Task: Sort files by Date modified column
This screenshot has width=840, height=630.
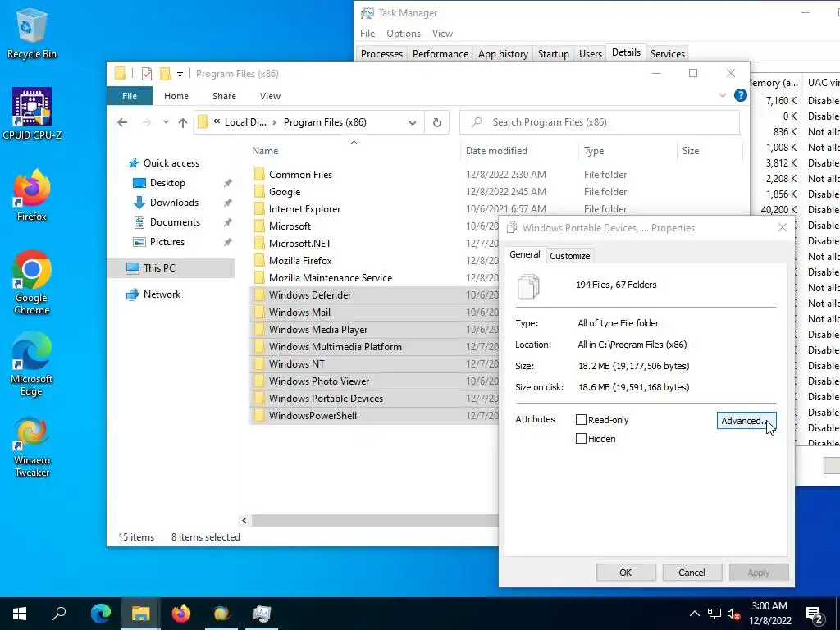Action: 518,151
